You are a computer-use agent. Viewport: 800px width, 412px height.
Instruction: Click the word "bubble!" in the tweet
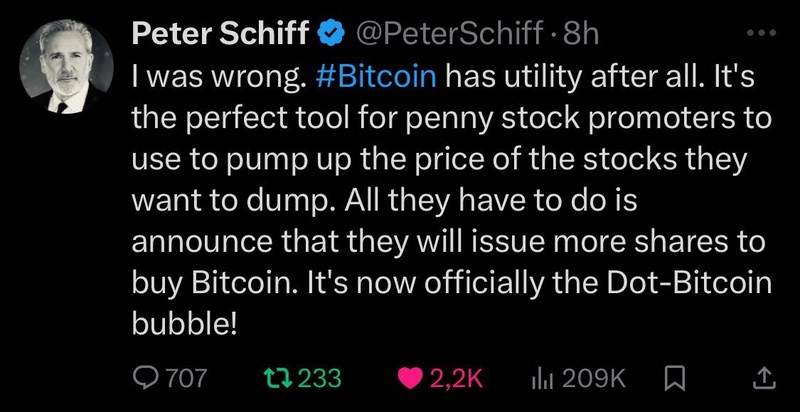tap(185, 322)
